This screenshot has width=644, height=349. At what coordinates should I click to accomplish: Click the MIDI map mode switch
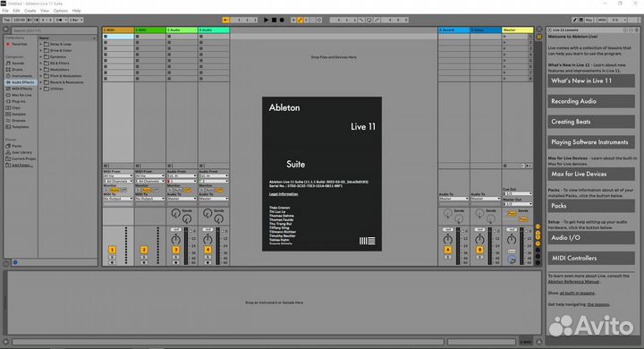(x=602, y=20)
